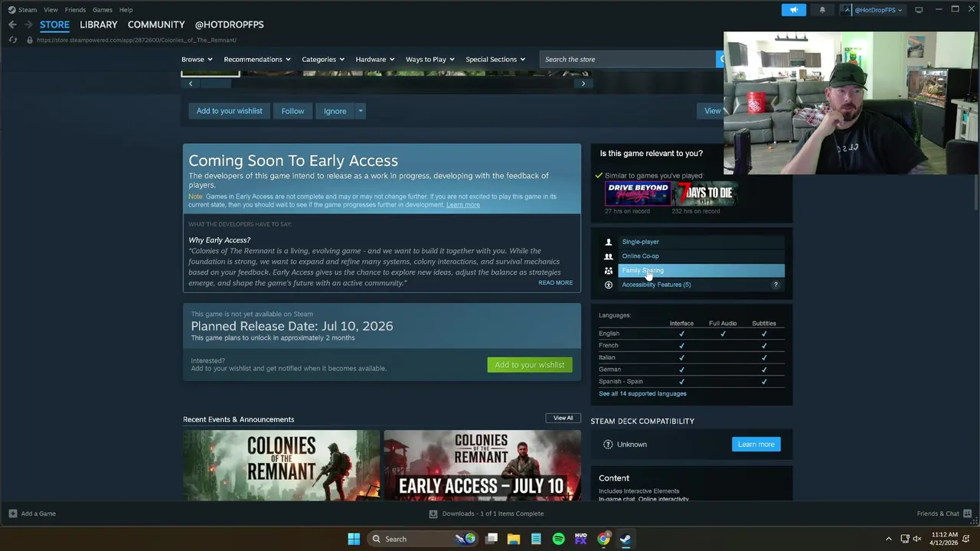Click the page URL address text

[x=136, y=40]
